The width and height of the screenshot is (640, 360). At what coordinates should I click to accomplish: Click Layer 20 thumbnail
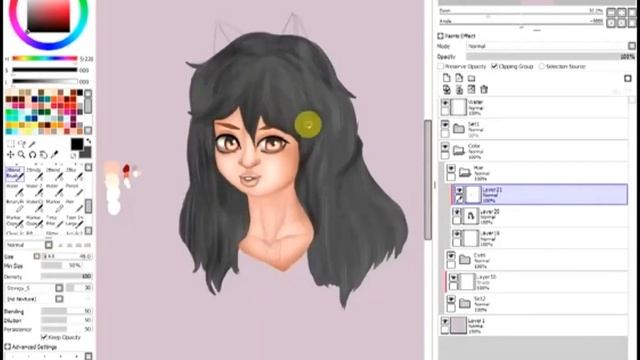470,216
